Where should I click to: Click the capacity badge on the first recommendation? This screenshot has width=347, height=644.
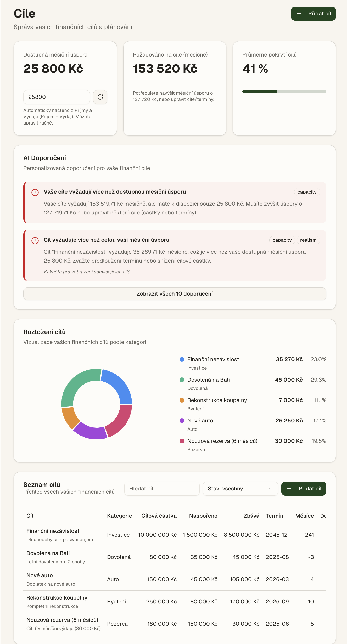[x=307, y=192]
